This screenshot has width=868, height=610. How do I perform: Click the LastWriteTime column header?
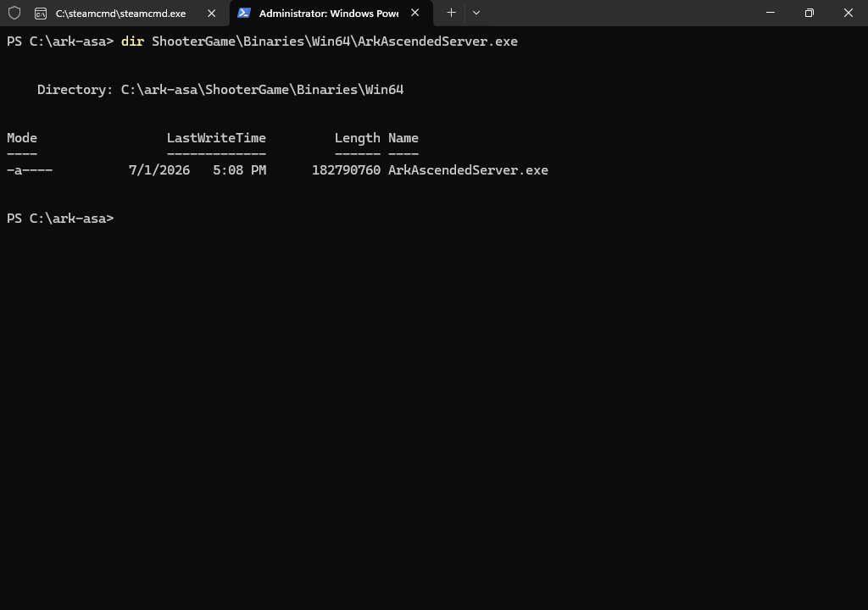pyautogui.click(x=216, y=138)
